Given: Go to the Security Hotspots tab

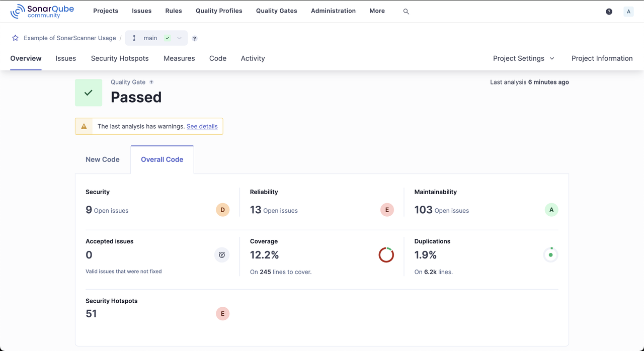Looking at the screenshot, I should pos(120,58).
